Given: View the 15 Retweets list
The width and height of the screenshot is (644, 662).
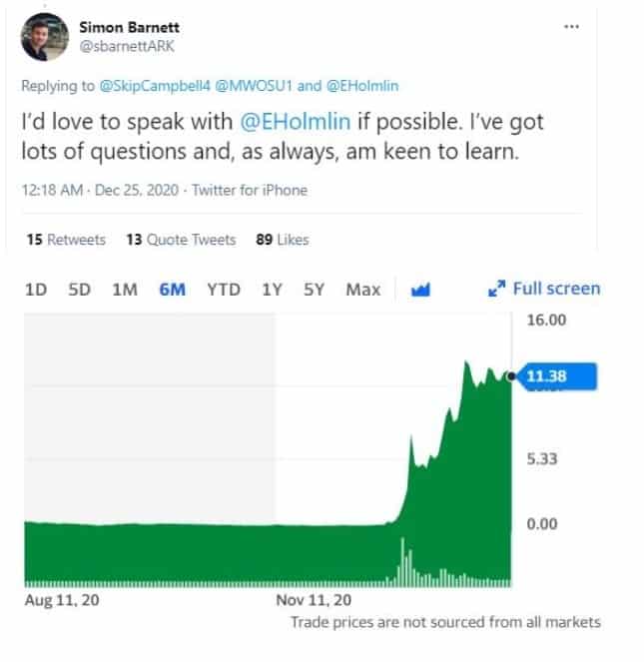Looking at the screenshot, I should (x=66, y=240).
